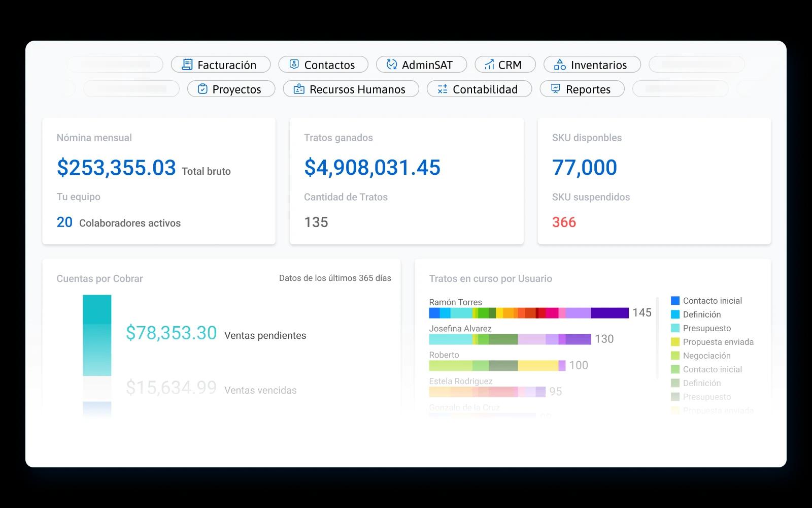Select Ramón Torres deals bar
Viewport: 812px width, 508px height.
point(528,313)
